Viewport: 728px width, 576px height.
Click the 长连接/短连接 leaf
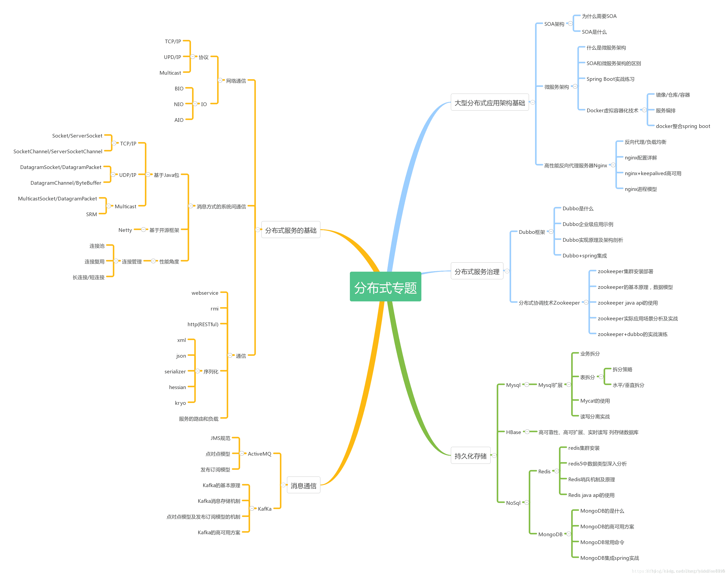click(88, 277)
